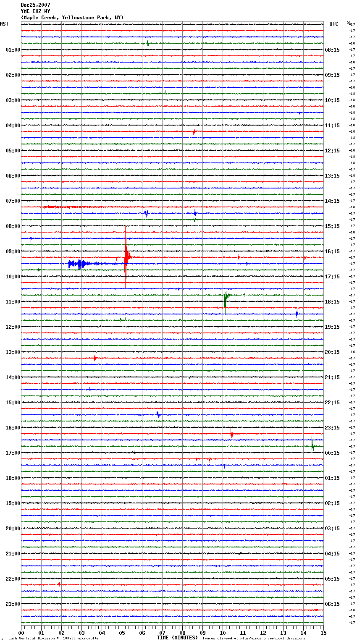Select the 04:00 MST row label
This screenshot has width=357, height=644.
coord(13,126)
